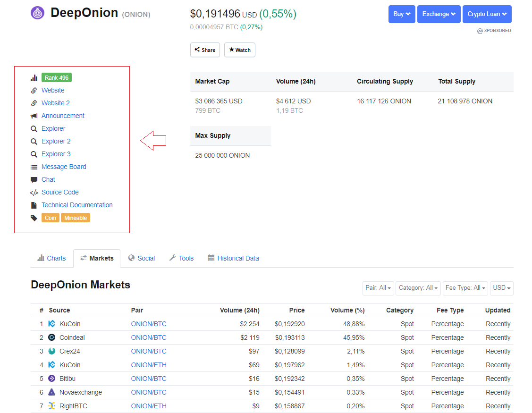This screenshot has height=413, width=532.
Task: Click the Novaexchange source name
Action: pyautogui.click(x=81, y=392)
